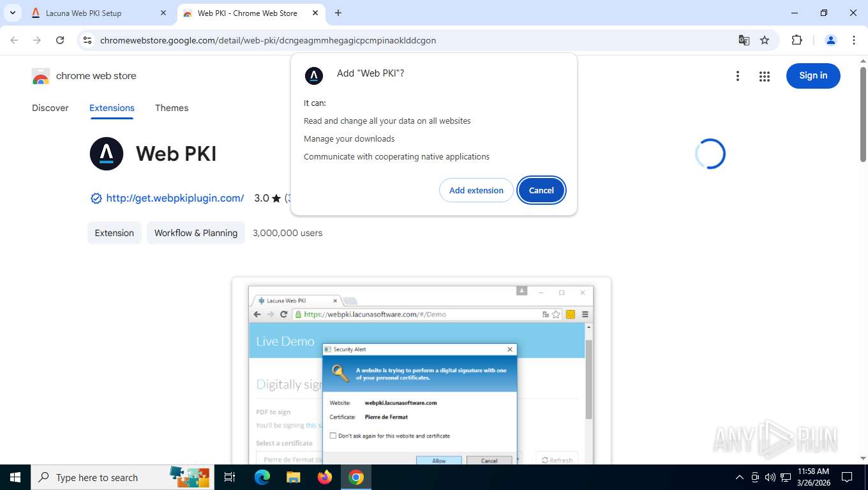Click the page vertical scrollbar

click(863, 115)
